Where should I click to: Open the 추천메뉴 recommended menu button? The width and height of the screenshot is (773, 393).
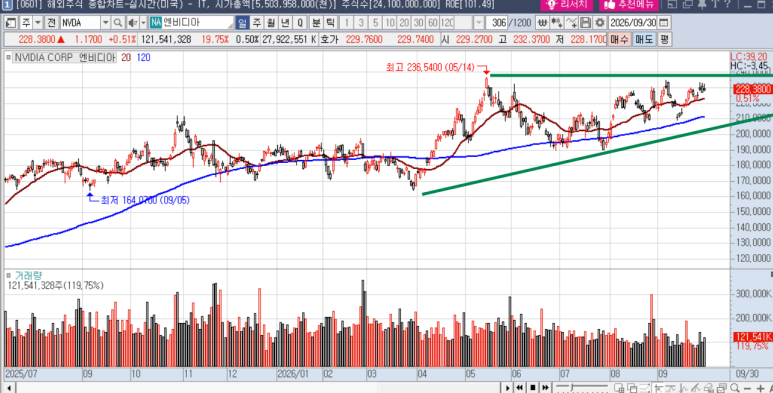click(629, 4)
